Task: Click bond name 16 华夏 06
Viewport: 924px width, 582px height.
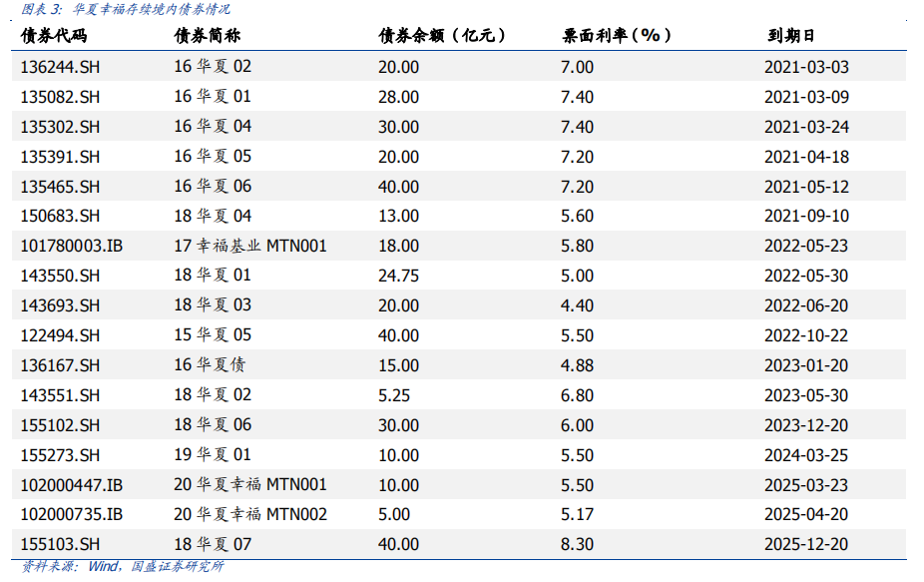Action: [x=213, y=187]
